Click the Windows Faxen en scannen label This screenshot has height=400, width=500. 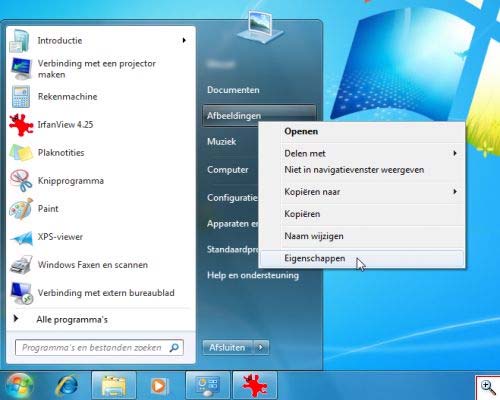point(93,265)
